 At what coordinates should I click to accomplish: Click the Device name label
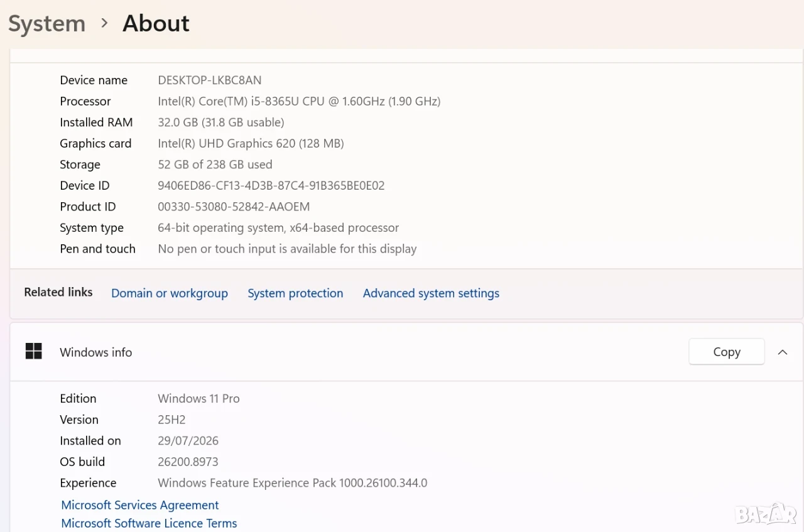pos(94,80)
